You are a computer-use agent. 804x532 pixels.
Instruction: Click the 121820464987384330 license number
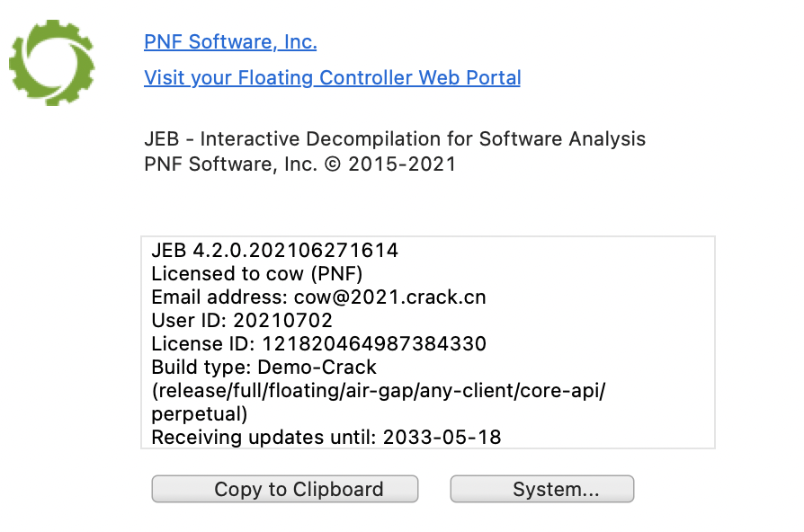[x=374, y=344]
